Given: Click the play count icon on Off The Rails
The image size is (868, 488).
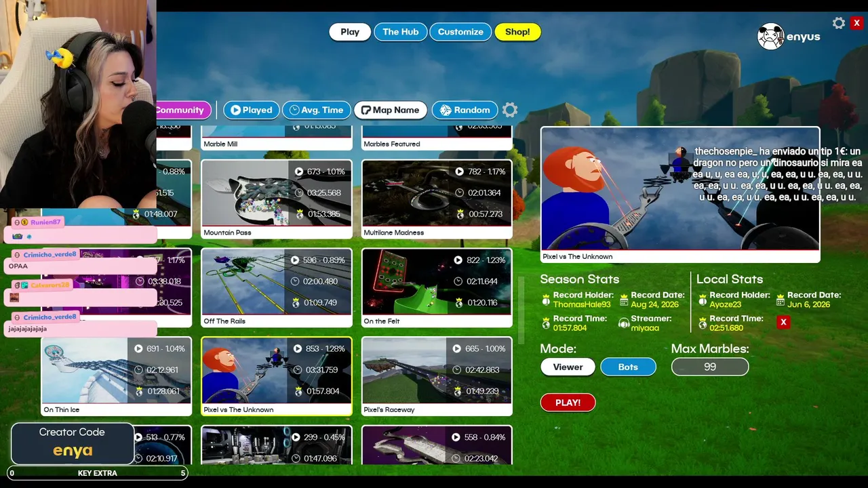Looking at the screenshot, I should pos(295,260).
